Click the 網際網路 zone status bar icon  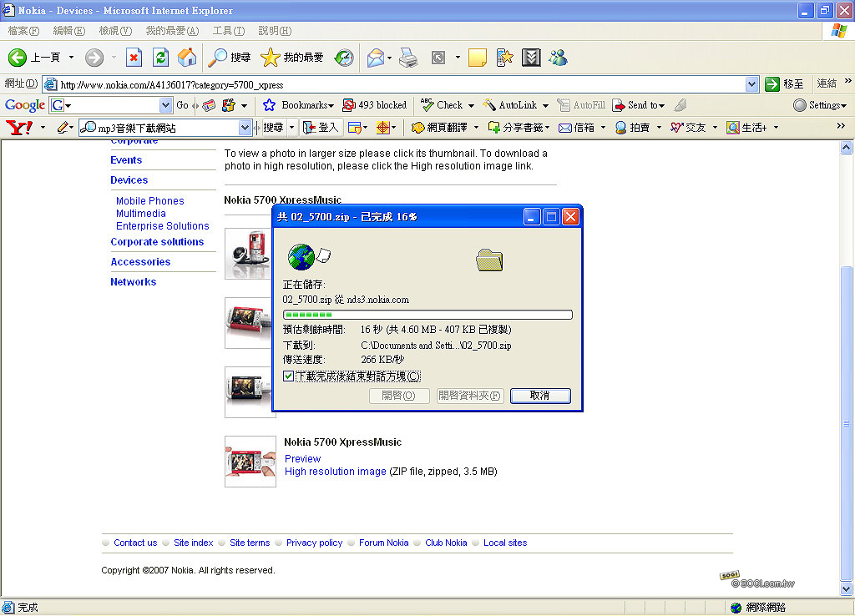(x=736, y=608)
